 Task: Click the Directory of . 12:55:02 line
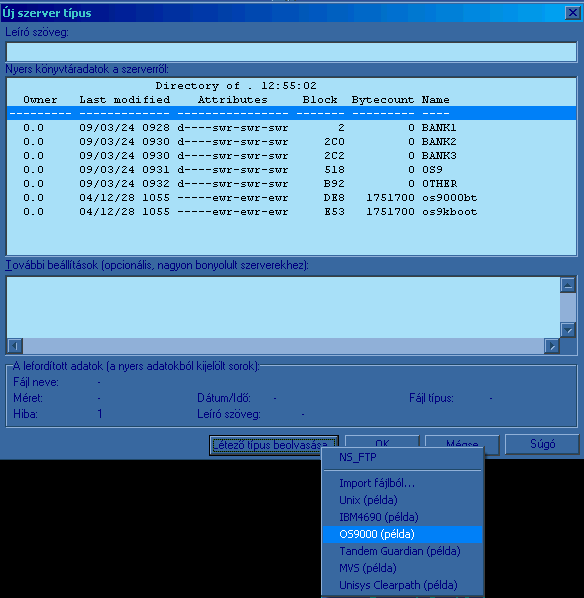(x=291, y=85)
